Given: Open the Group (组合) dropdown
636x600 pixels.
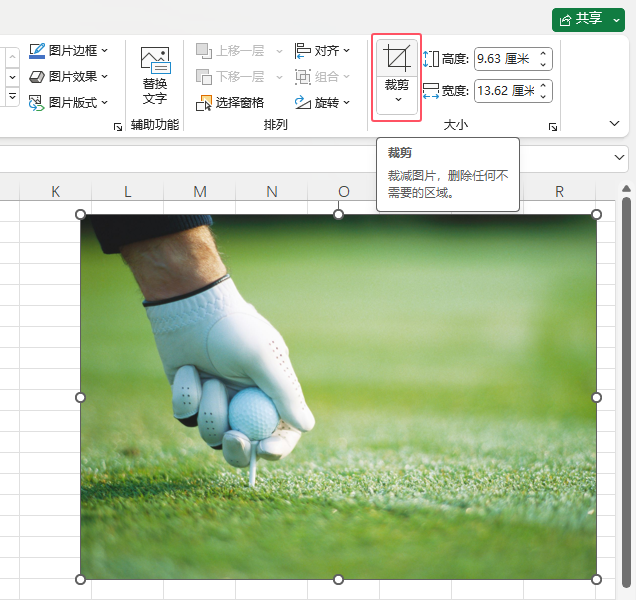Looking at the screenshot, I should 322,77.
